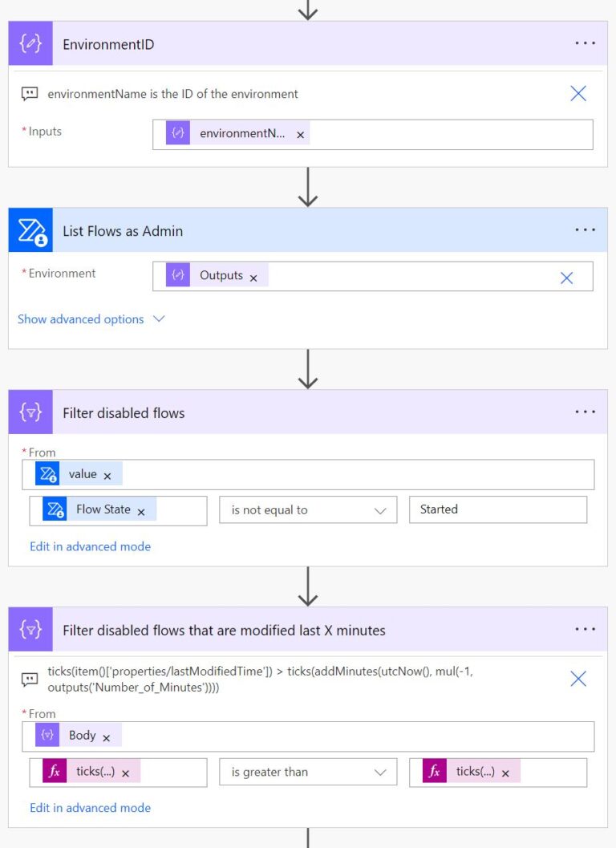Screen dimensions: 616x848
Task: Dismiss the EnvironmentID comment with the X
Action: coord(577,93)
